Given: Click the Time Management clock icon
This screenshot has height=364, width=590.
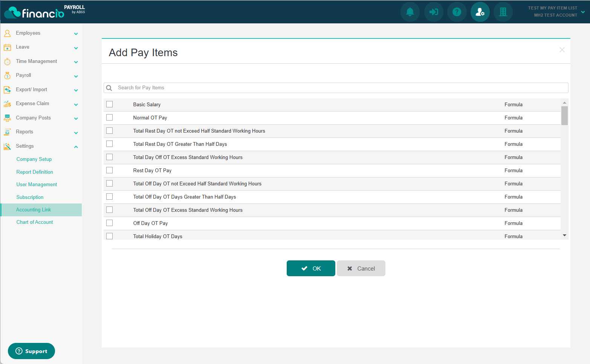Looking at the screenshot, I should [x=7, y=61].
